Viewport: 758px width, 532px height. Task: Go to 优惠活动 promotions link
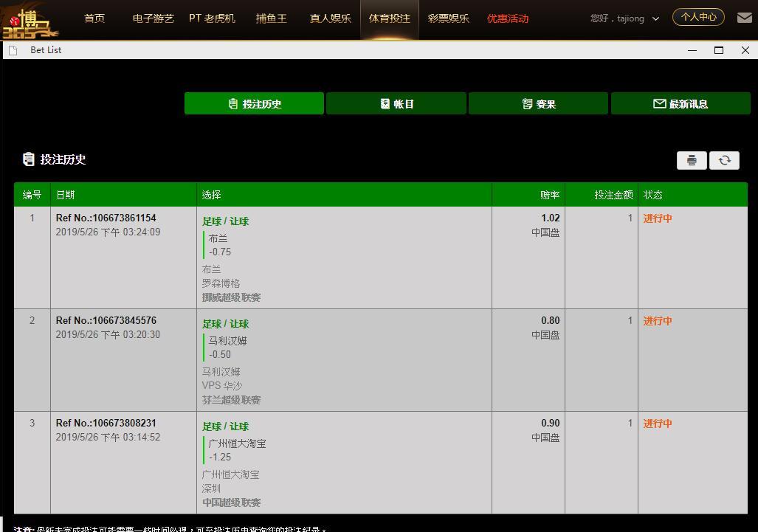click(x=508, y=18)
